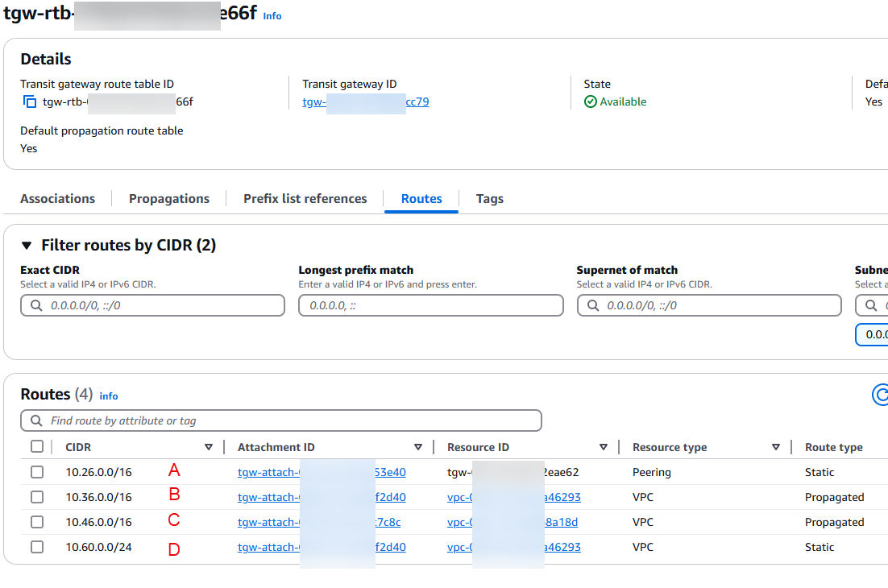
Task: Open the CIDR column filter dropdown
Action: pos(209,446)
